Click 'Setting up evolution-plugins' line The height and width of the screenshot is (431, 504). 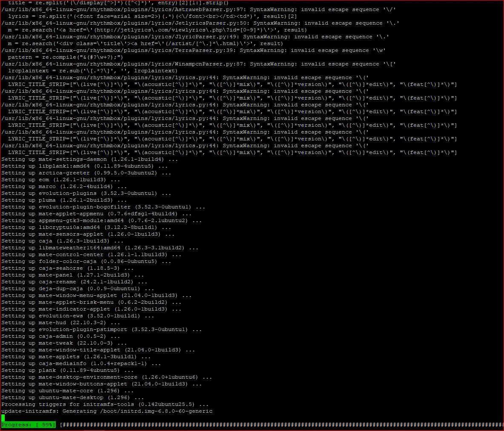(x=86, y=193)
